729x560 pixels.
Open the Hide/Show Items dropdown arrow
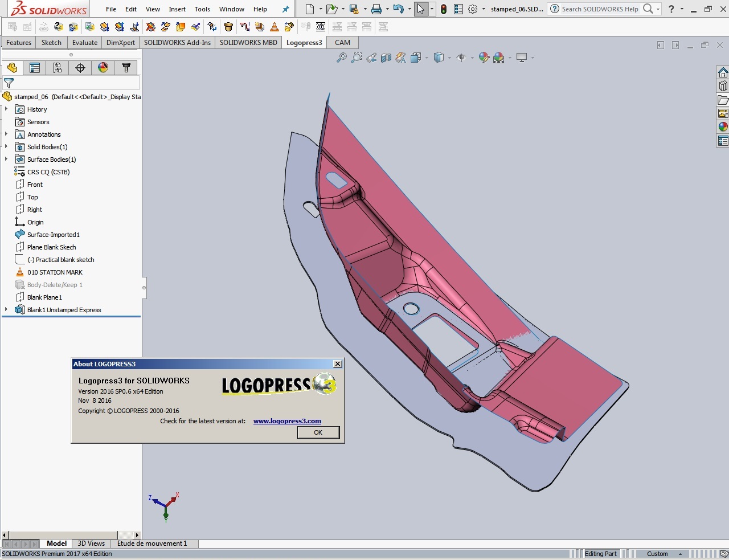coord(472,58)
